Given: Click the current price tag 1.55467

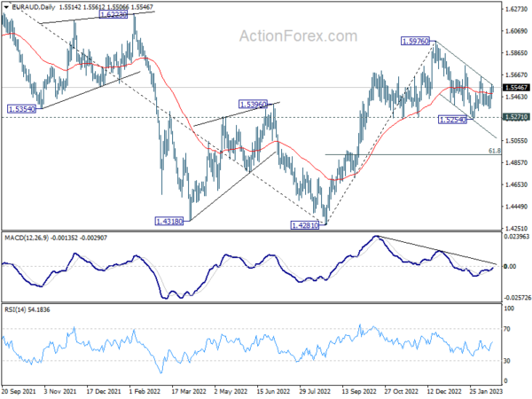Looking at the screenshot, I should pos(516,88).
